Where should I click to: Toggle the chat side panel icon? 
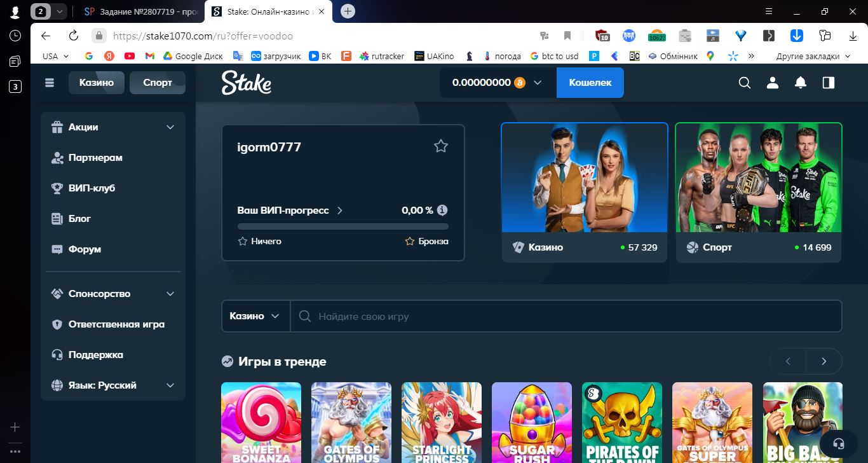828,83
